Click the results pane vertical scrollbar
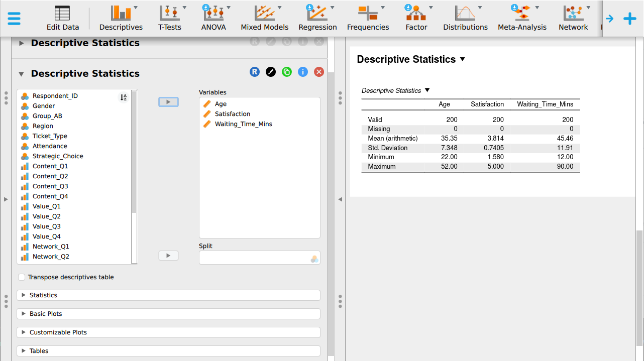The image size is (644, 361). 639,288
